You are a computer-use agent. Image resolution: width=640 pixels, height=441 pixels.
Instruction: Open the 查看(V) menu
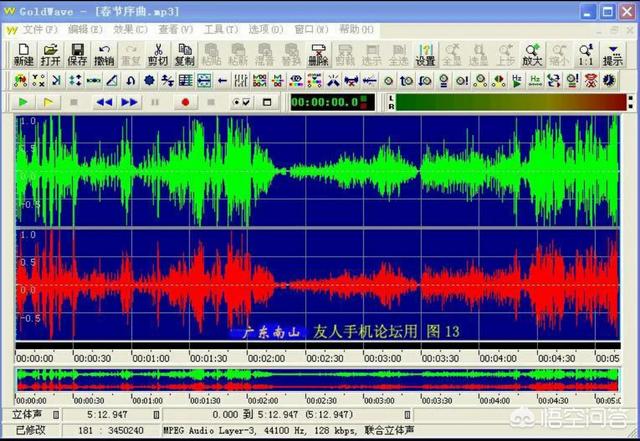click(176, 29)
